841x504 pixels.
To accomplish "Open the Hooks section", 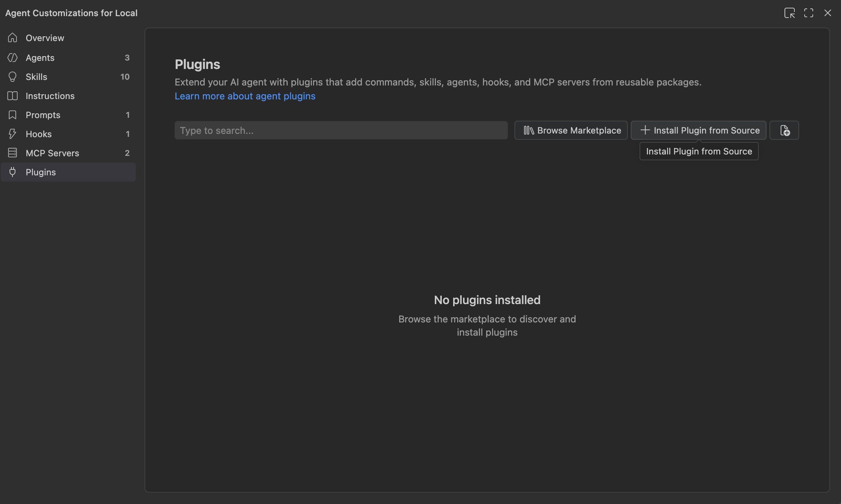I will (68, 134).
